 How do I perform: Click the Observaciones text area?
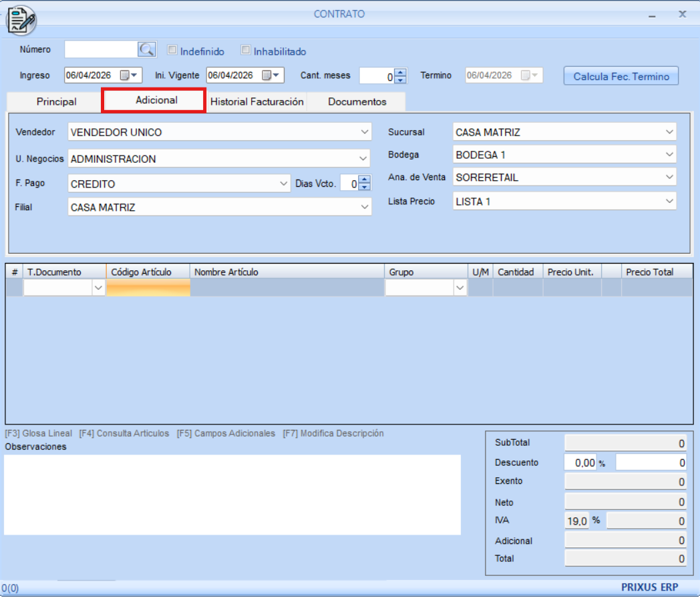point(232,494)
